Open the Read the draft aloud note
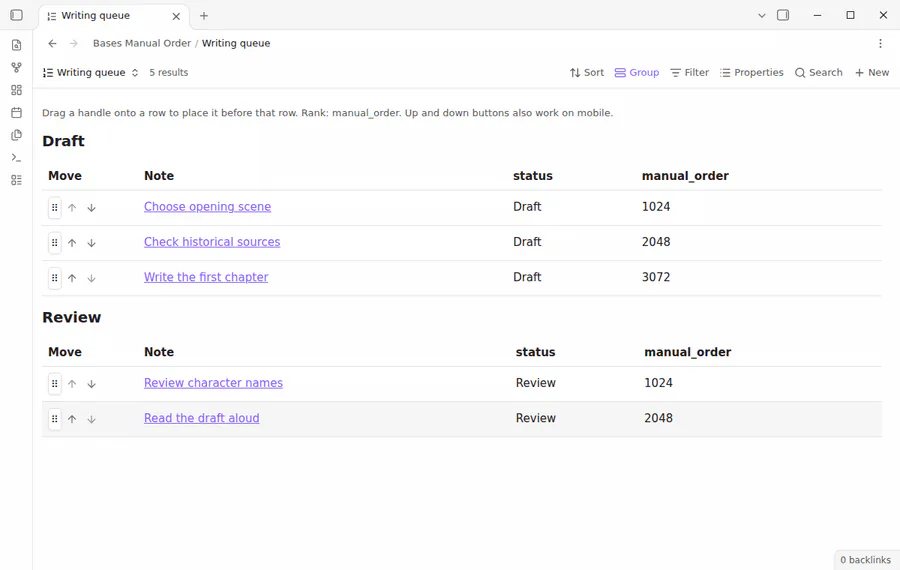This screenshot has width=900, height=570. click(201, 418)
